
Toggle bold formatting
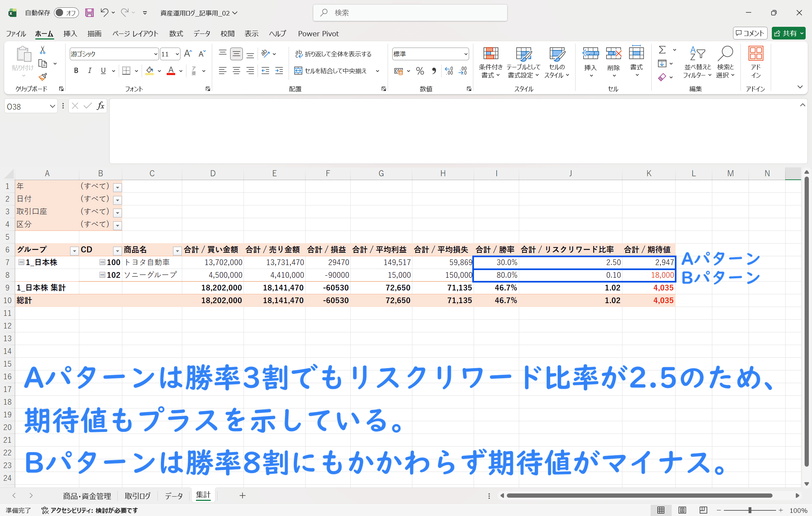(76, 71)
